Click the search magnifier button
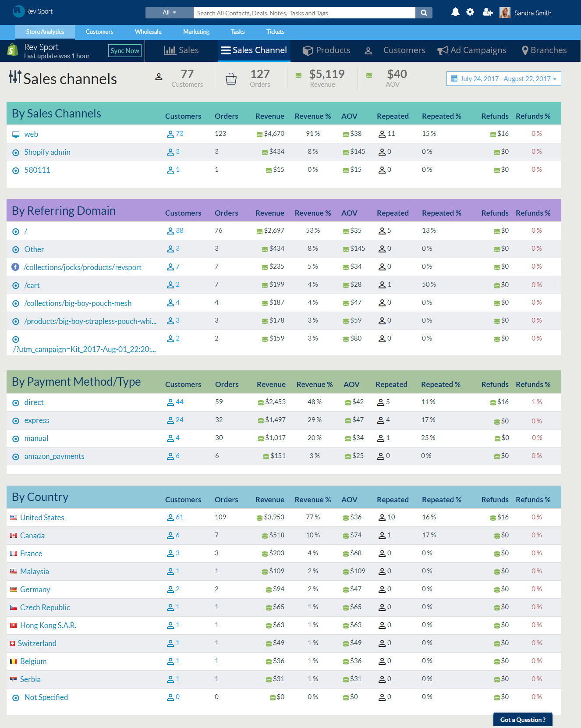 (424, 13)
